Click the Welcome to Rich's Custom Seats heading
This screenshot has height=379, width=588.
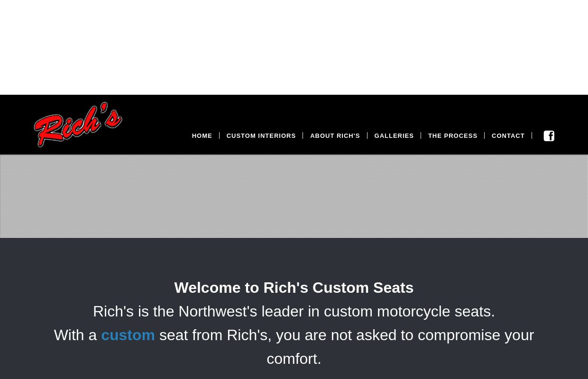click(294, 288)
